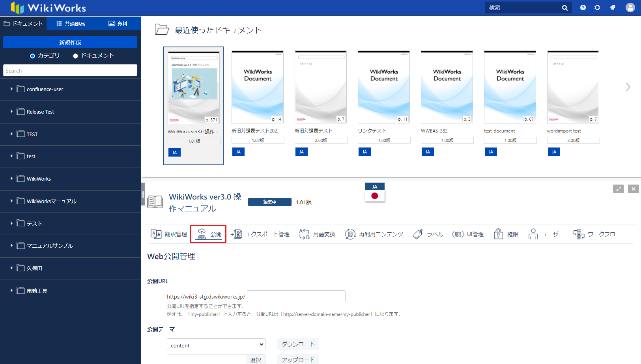Click the ダウンロード button

[x=298, y=344]
